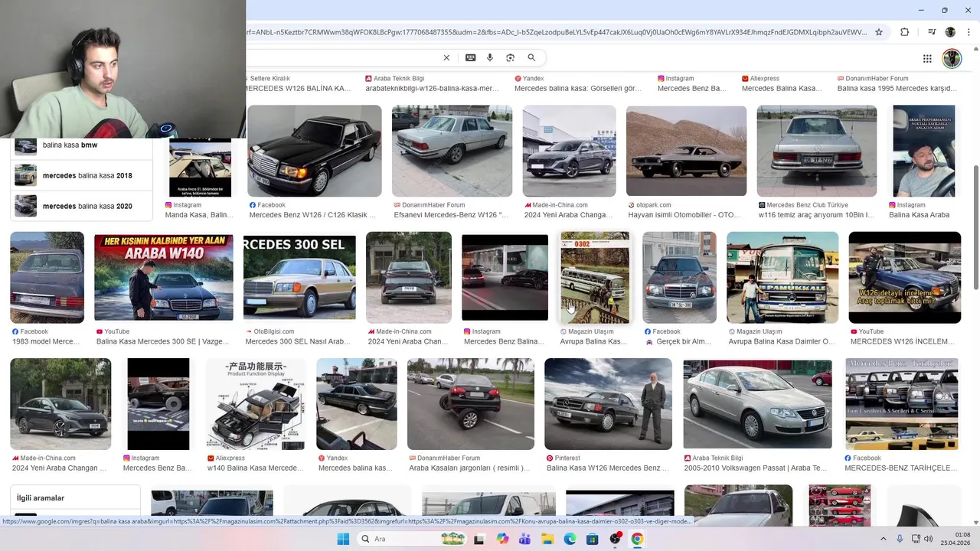This screenshot has width=980, height=551.
Task: Open the OBS Studio taskbar icon
Action: (615, 539)
